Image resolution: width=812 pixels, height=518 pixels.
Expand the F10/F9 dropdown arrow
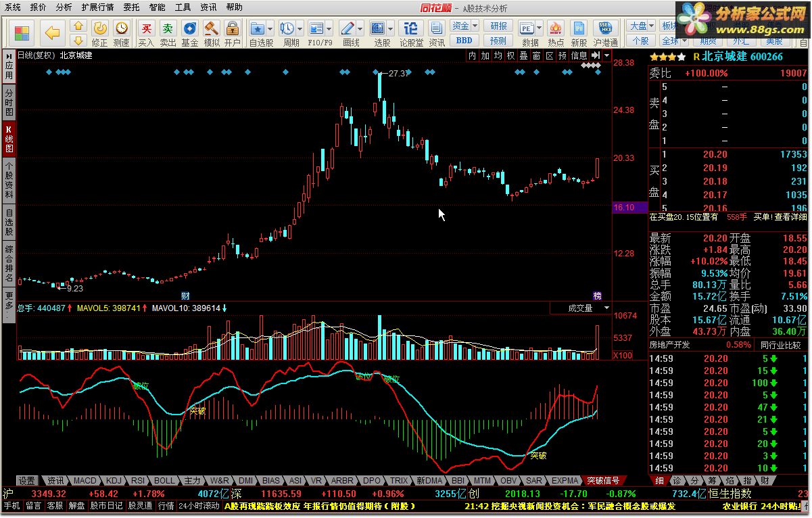[329, 29]
